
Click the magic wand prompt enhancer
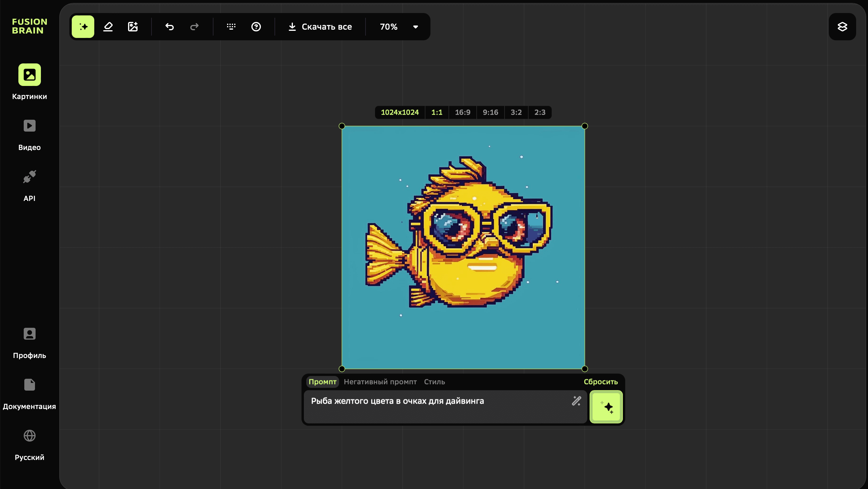tap(577, 401)
